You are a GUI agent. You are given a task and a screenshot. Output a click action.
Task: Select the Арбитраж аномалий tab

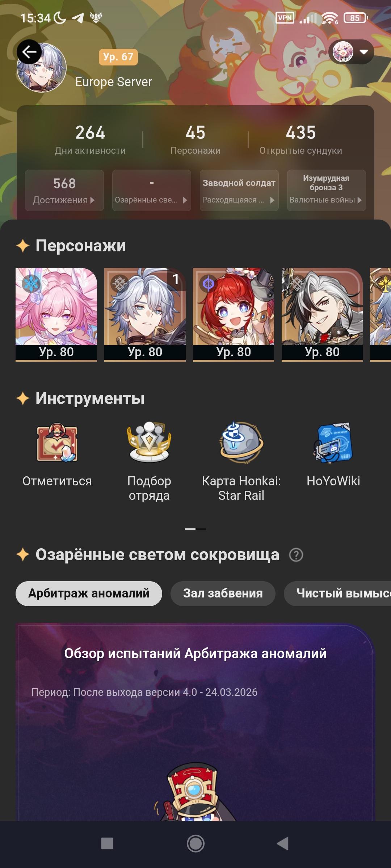click(x=89, y=593)
